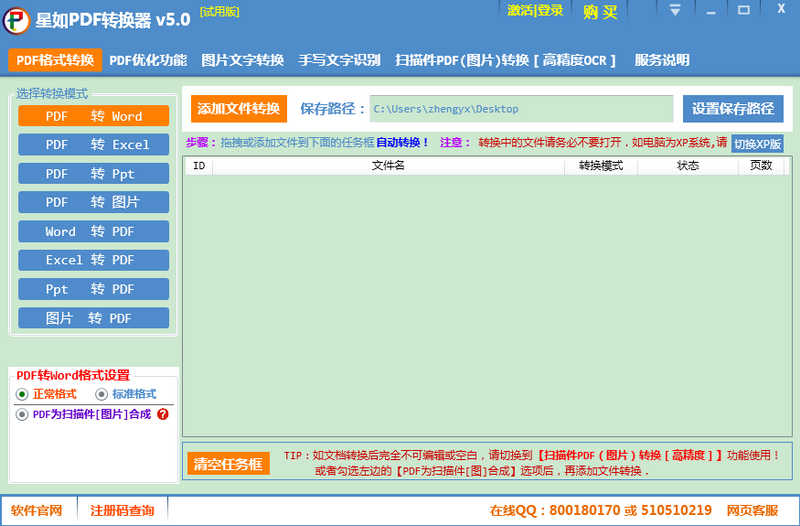This screenshot has width=800, height=526.
Task: Close the converter window with X
Action: coord(781,9)
